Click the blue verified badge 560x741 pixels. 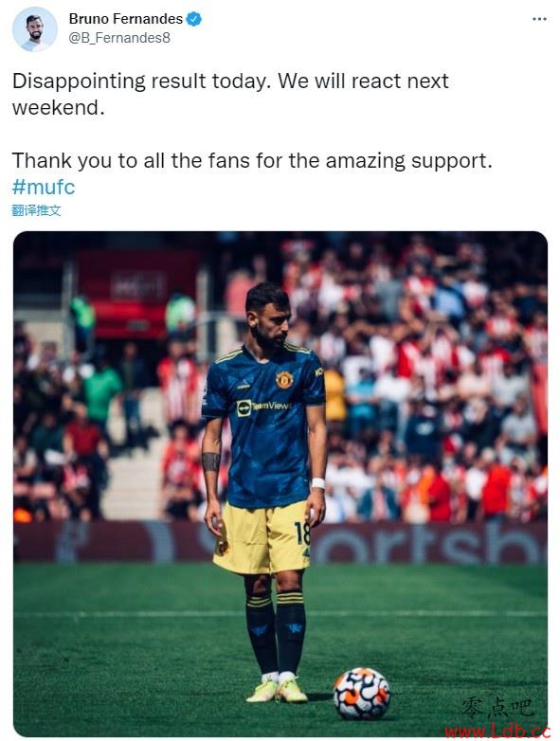(x=193, y=19)
